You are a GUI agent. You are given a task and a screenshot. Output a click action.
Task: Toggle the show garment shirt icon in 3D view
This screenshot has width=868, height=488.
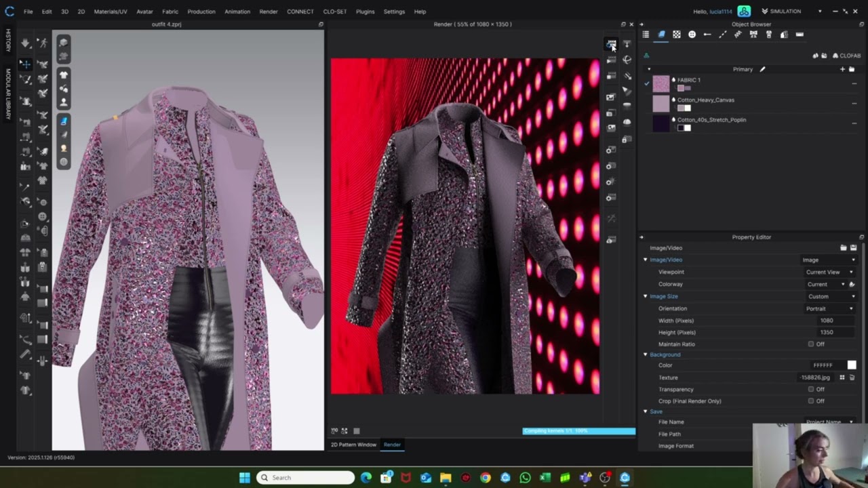coord(64,75)
